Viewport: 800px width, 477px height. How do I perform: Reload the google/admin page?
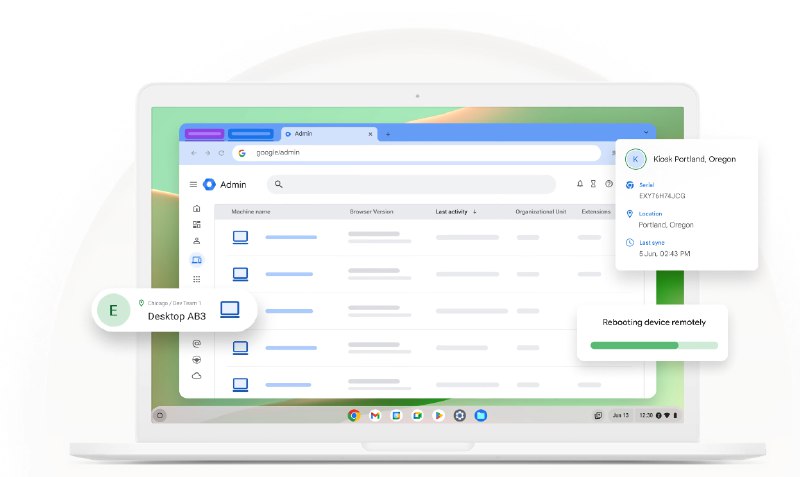[x=221, y=153]
